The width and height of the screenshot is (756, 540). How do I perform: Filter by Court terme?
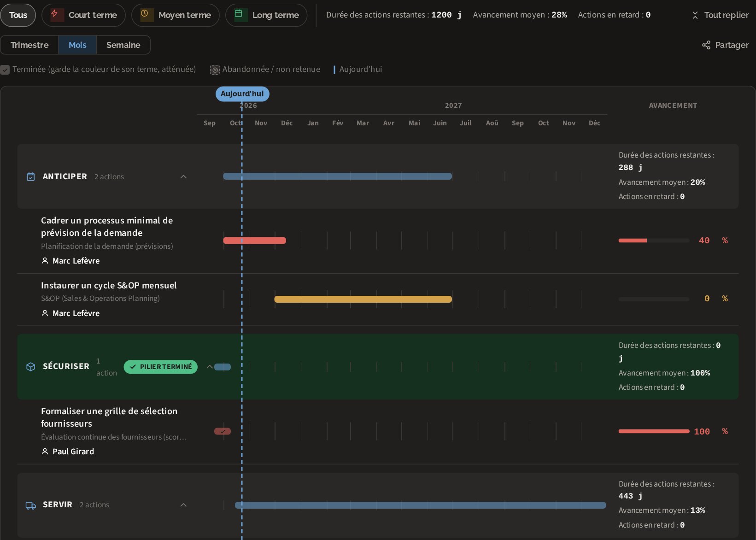(x=83, y=15)
